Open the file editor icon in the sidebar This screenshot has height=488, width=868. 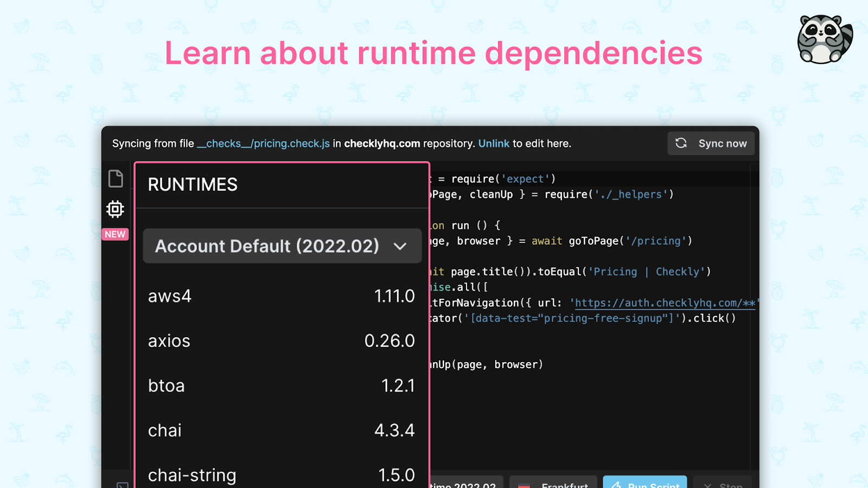(x=114, y=178)
